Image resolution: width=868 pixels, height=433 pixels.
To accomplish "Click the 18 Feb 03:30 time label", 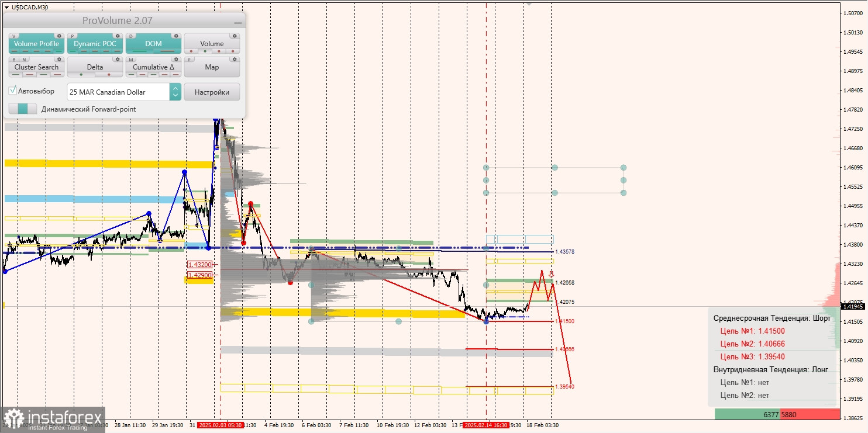I will (542, 425).
